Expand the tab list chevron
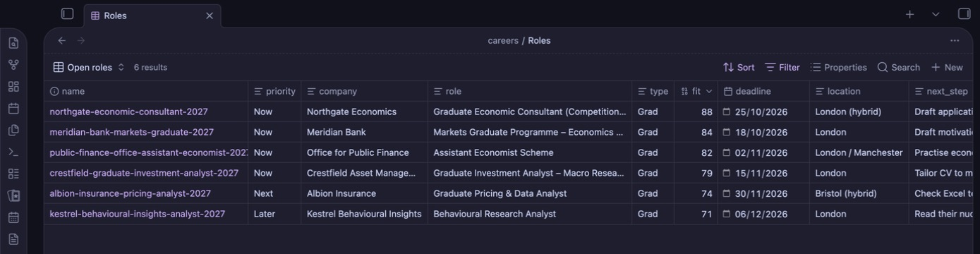The width and height of the screenshot is (980, 254). click(936, 14)
